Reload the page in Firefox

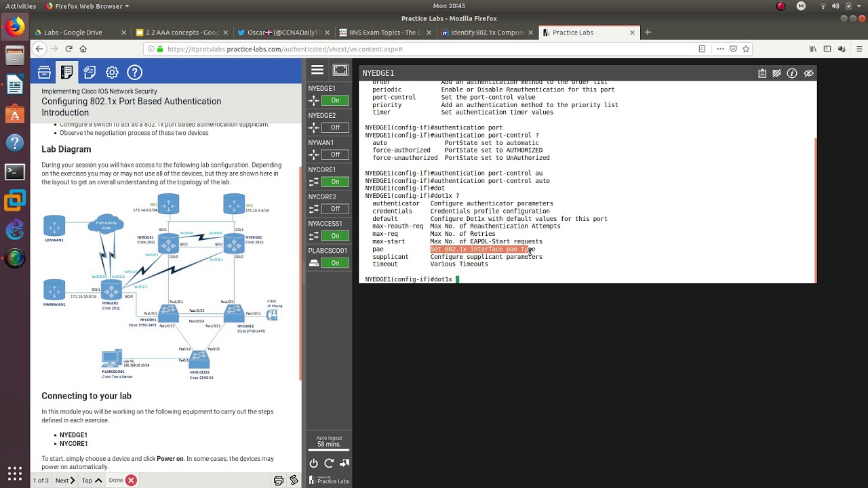(x=68, y=49)
